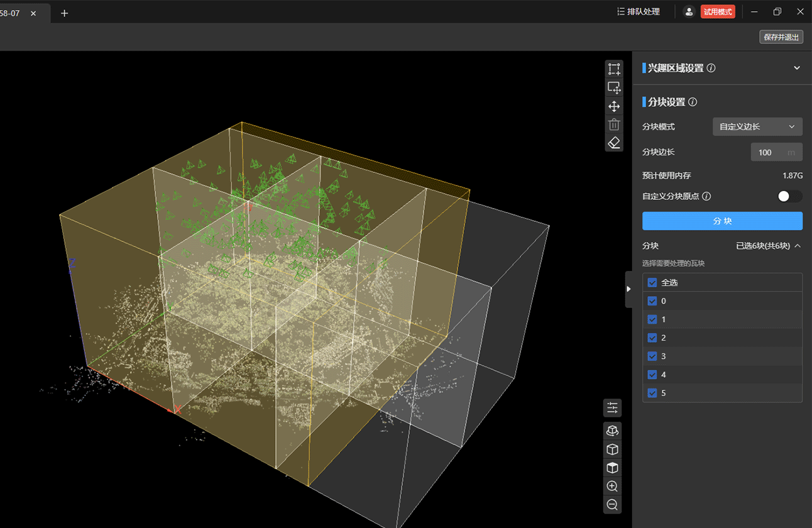Image resolution: width=812 pixels, height=528 pixels.
Task: Open 排队处理 queue menu
Action: pos(638,11)
